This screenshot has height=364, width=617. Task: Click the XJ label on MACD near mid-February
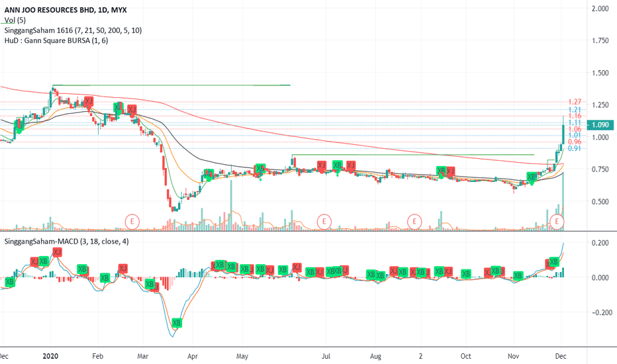122,269
